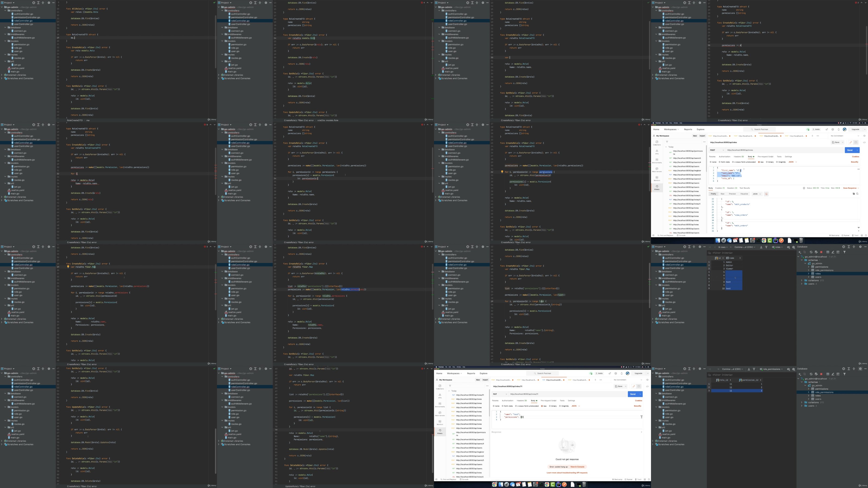
Task: Click filter funnel in Database panel with roles selected
Action: coord(844,252)
